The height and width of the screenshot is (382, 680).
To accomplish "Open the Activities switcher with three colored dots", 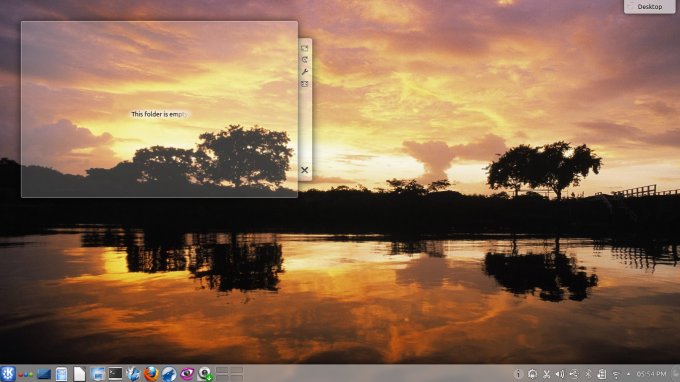I will point(26,374).
